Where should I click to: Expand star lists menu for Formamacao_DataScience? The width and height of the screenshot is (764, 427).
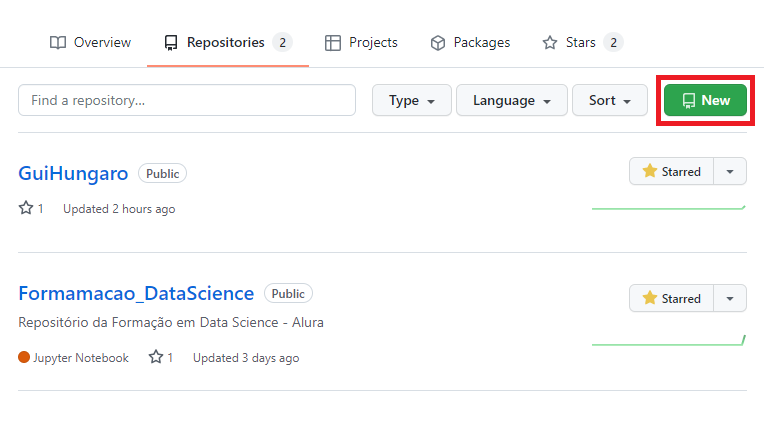click(730, 298)
